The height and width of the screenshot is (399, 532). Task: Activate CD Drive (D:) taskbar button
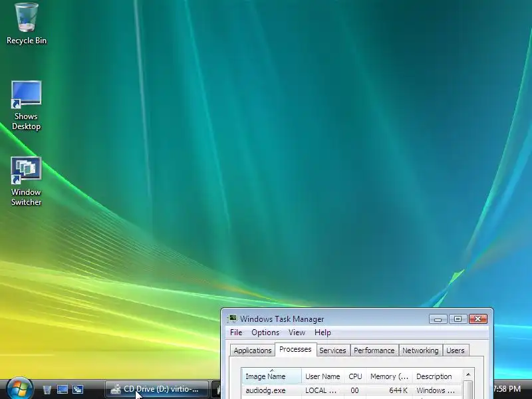157,389
